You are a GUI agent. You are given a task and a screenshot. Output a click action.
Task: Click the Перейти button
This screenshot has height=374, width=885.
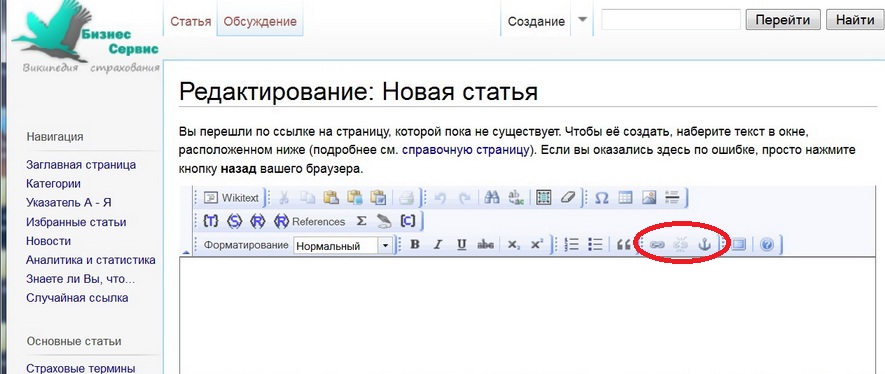tap(782, 20)
